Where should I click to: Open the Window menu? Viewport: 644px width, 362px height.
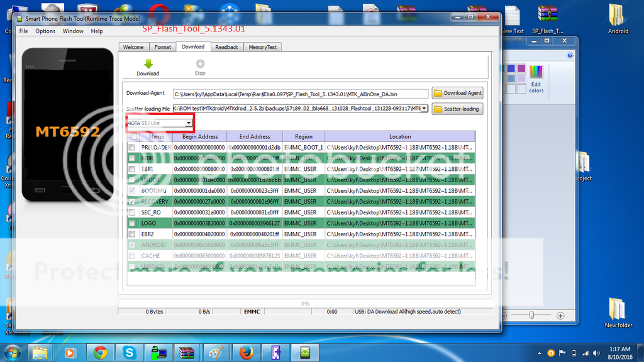(x=73, y=31)
